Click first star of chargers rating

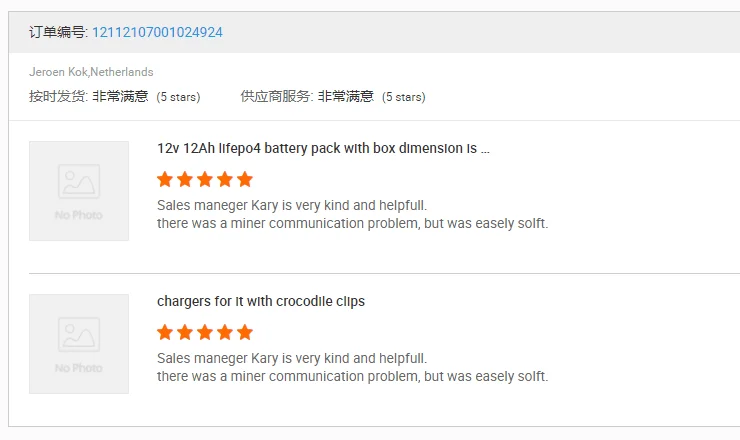pyautogui.click(x=165, y=332)
